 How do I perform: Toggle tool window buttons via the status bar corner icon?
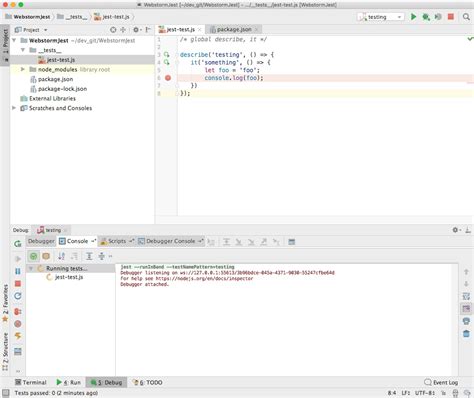tap(6, 393)
